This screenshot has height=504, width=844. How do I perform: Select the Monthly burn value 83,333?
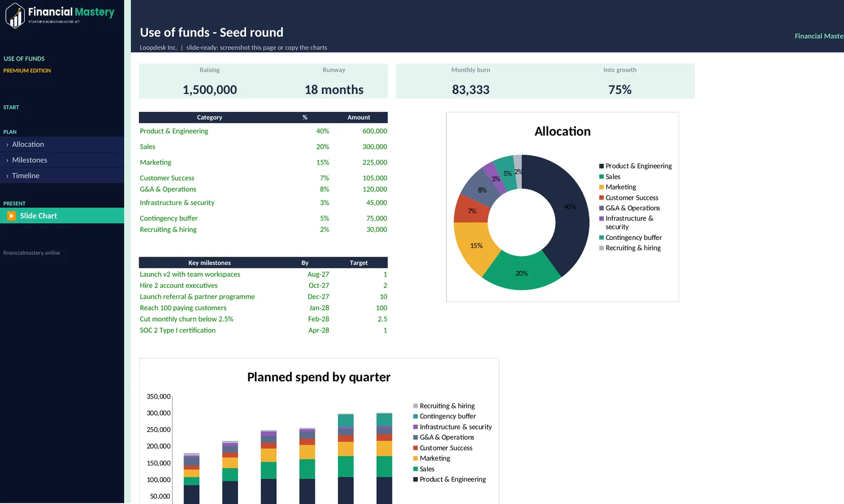[x=471, y=90]
